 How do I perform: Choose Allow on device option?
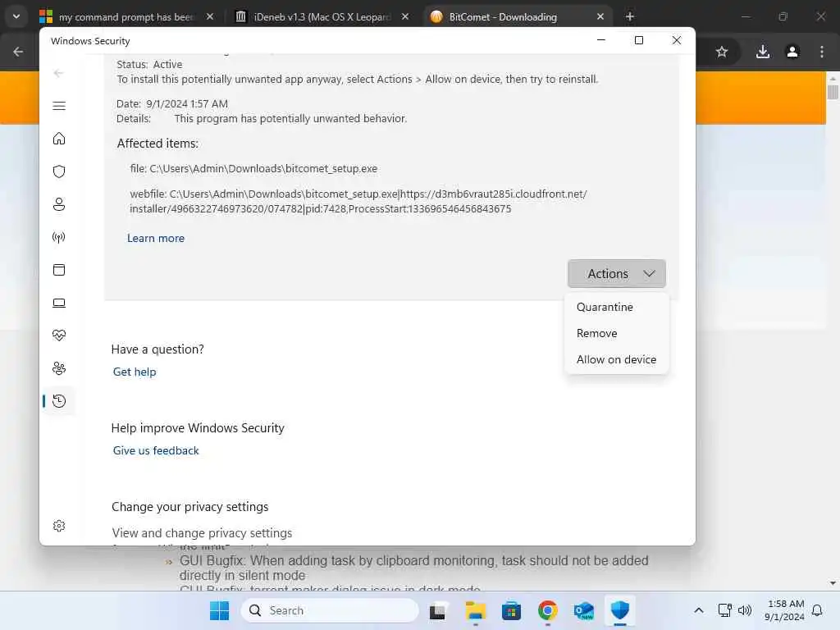click(616, 359)
